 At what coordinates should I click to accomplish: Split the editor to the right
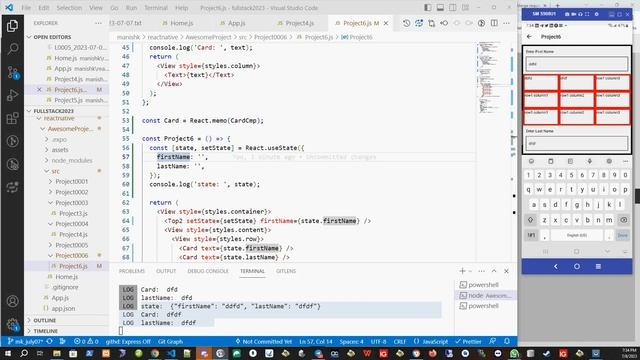point(494,23)
